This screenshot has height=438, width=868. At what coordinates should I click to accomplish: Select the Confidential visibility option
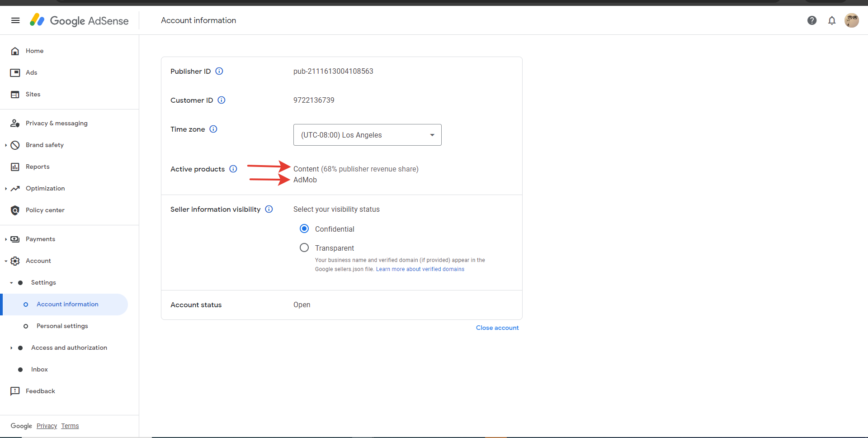[x=304, y=229]
